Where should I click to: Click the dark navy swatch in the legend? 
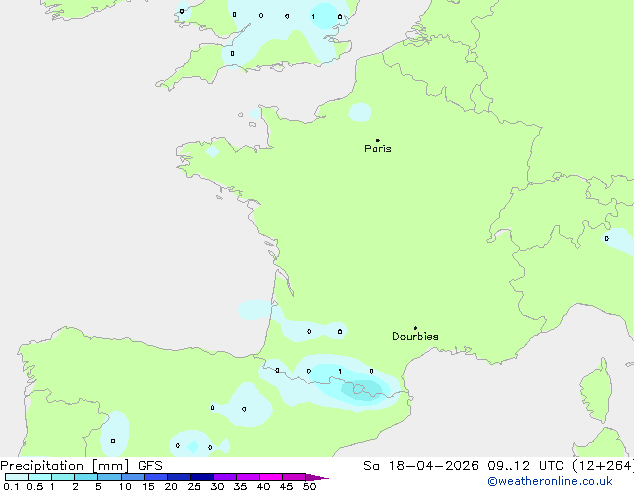(x=201, y=477)
